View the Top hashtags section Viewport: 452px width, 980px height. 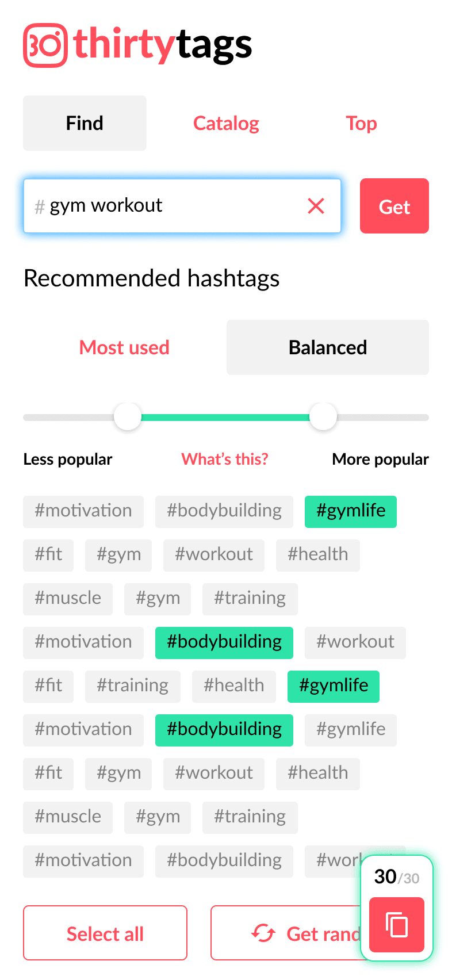361,122
